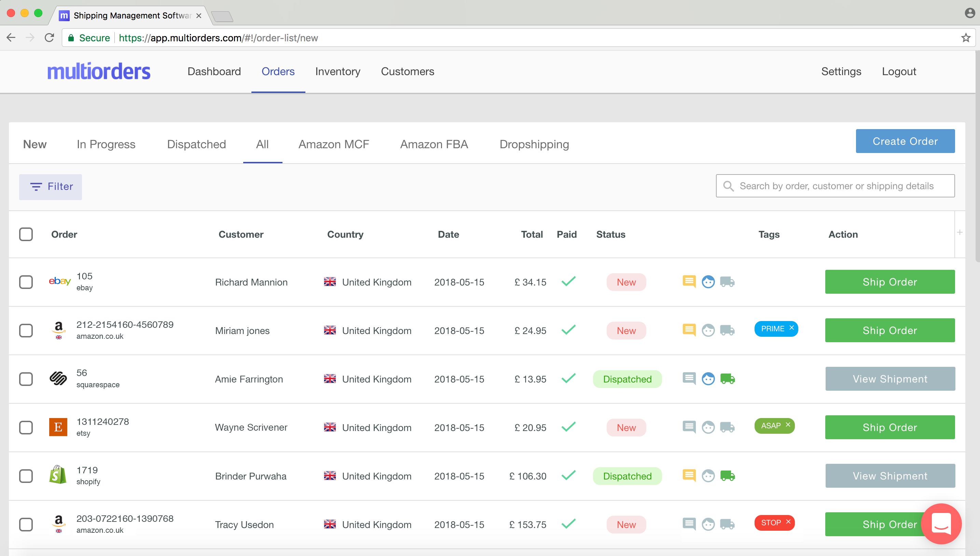Bookmark page with the star icon

pyautogui.click(x=966, y=38)
